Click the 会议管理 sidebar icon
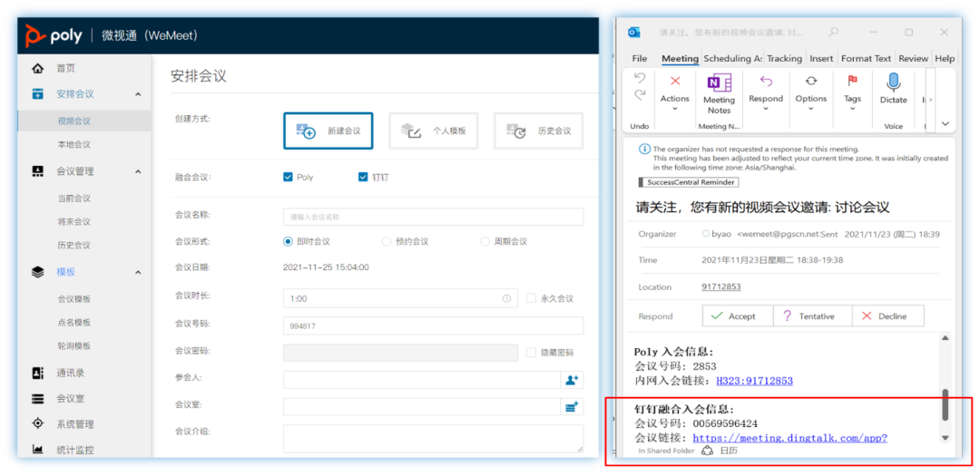980x475 pixels. (x=38, y=171)
